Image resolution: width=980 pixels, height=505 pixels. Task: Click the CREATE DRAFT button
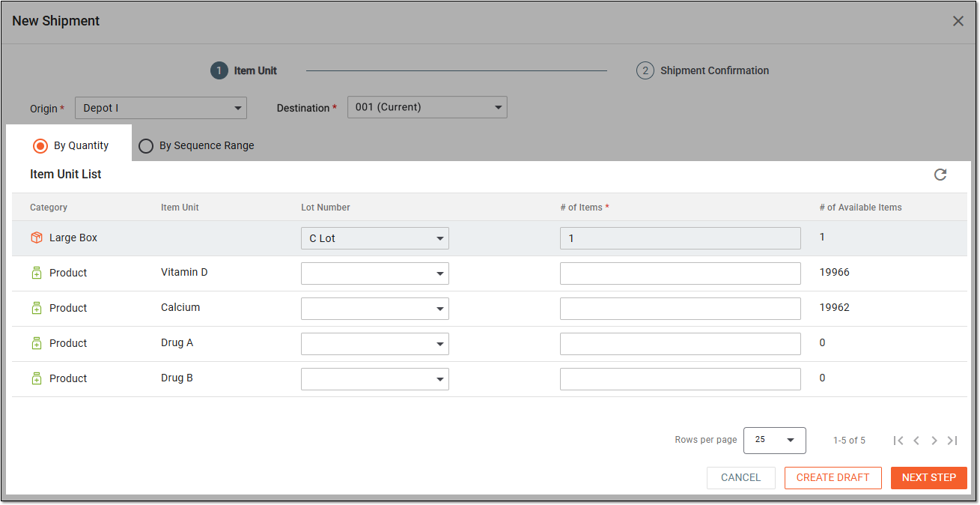[833, 478]
